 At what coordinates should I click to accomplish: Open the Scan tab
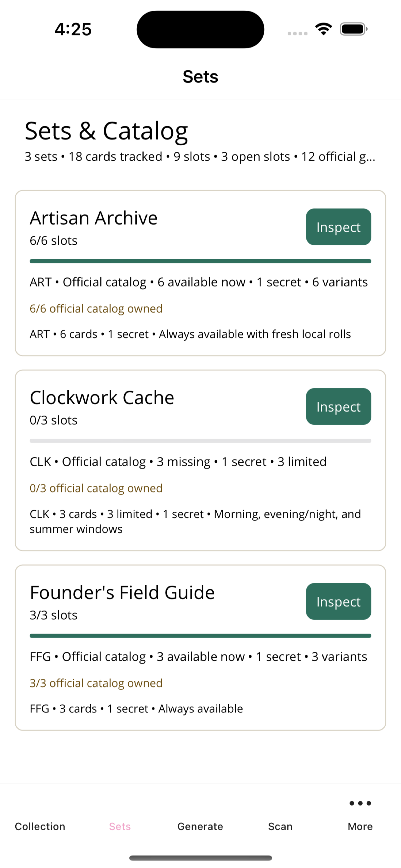pos(280,826)
